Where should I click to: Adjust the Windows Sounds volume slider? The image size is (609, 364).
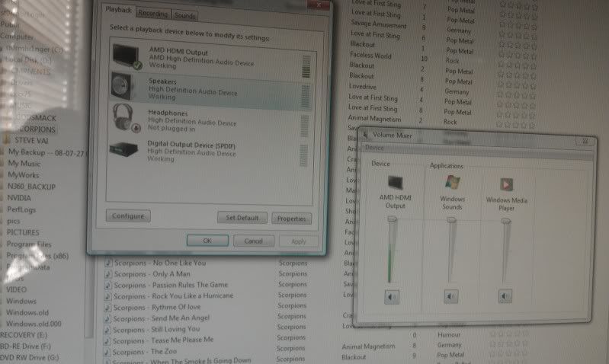[451, 220]
